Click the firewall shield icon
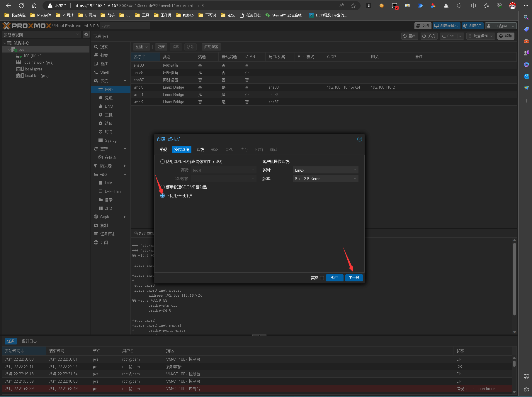 click(x=96, y=166)
